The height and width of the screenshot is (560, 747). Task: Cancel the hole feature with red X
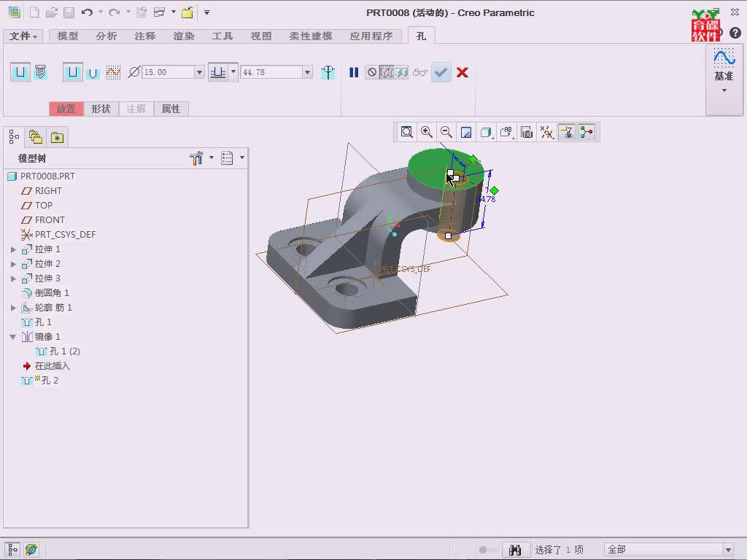[x=462, y=72]
